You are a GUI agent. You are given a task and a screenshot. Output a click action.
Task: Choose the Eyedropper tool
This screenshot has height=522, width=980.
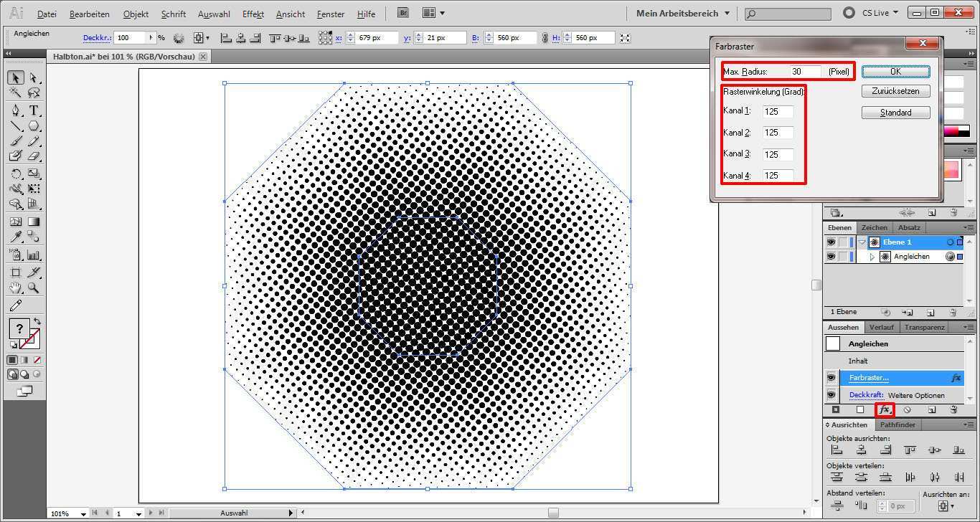coord(16,237)
